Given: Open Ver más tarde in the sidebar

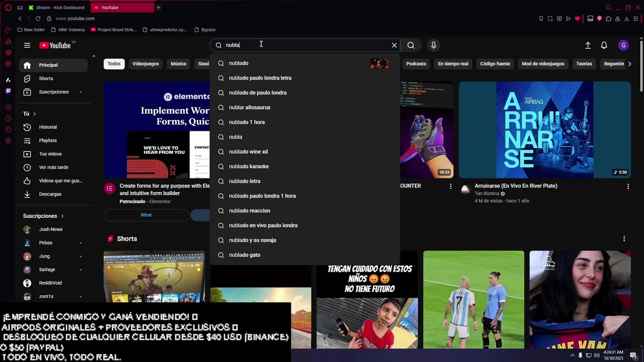Looking at the screenshot, I should click(x=53, y=167).
